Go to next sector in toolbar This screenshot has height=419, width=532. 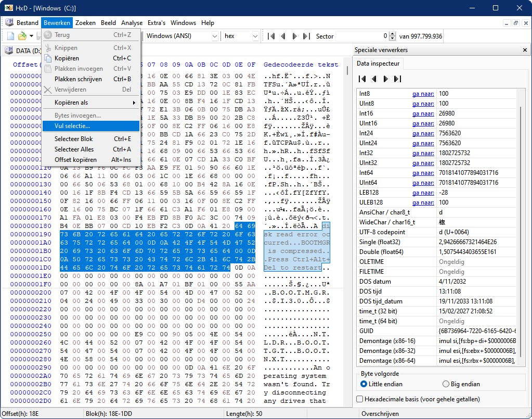(x=295, y=36)
